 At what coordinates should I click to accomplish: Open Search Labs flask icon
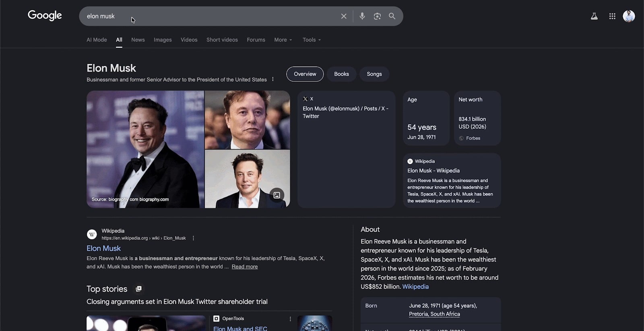coord(594,16)
